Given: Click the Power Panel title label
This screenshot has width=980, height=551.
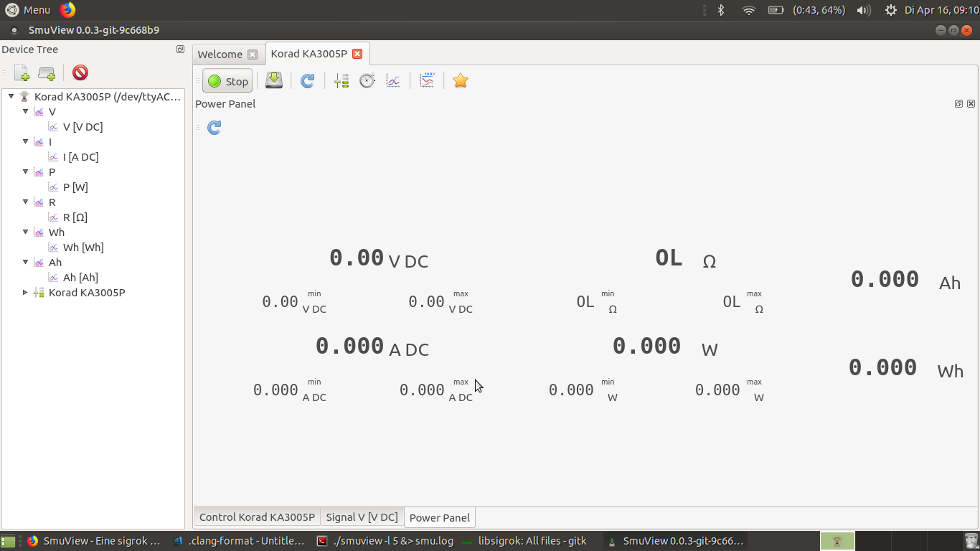Looking at the screenshot, I should [x=225, y=104].
